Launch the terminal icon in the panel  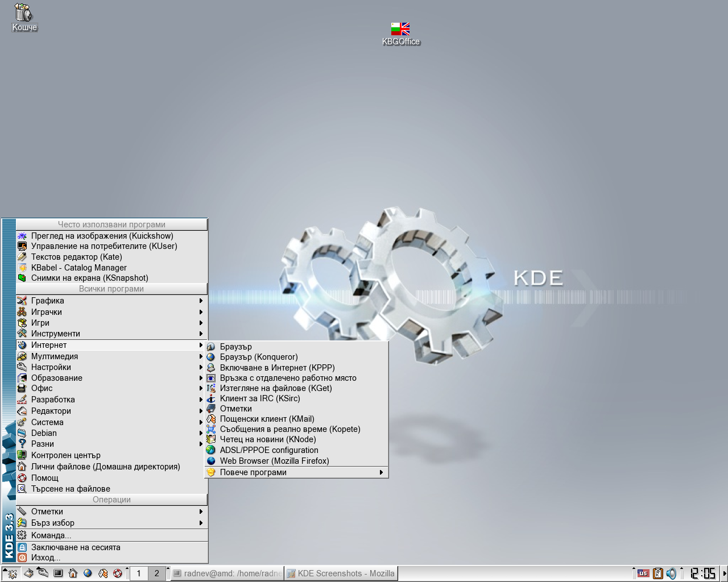pyautogui.click(x=58, y=573)
